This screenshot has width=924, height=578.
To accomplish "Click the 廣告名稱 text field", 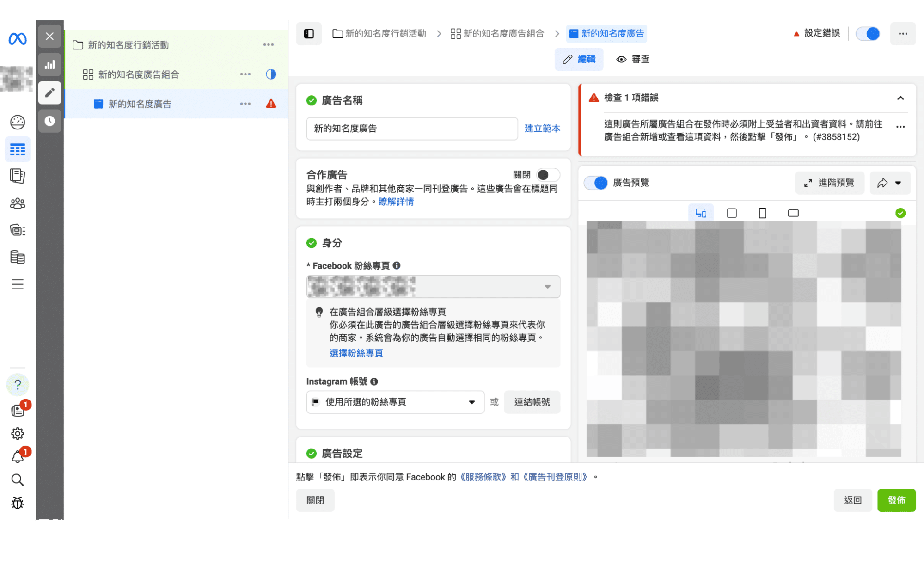I will pos(411,129).
